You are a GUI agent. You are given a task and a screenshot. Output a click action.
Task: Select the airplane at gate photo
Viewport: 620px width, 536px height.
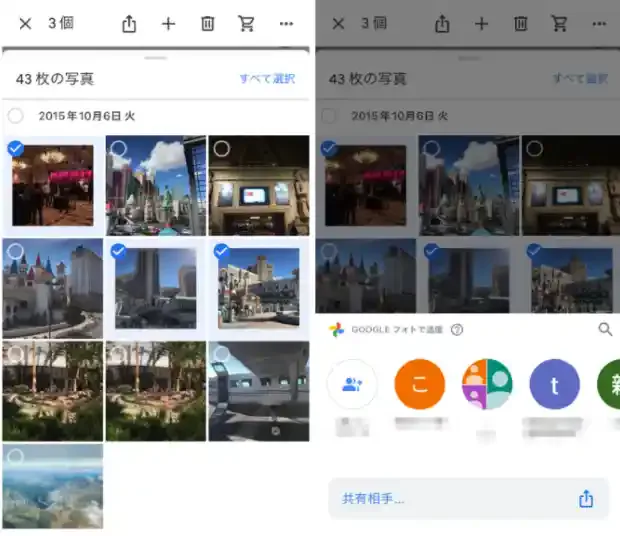point(221,354)
